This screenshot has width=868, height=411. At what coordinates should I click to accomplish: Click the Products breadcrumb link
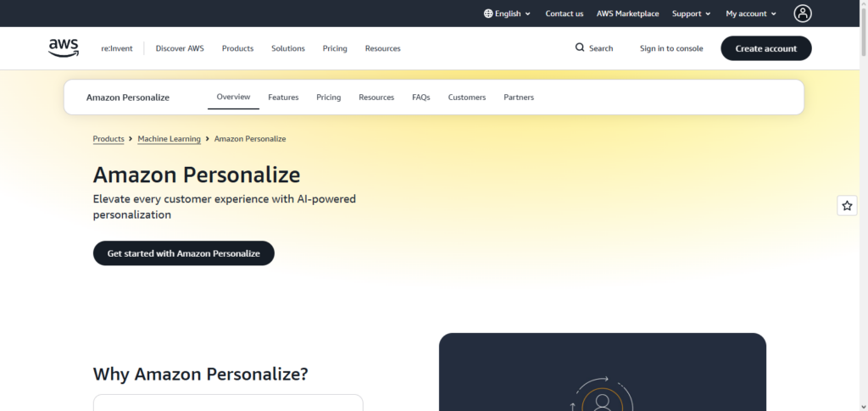(108, 139)
